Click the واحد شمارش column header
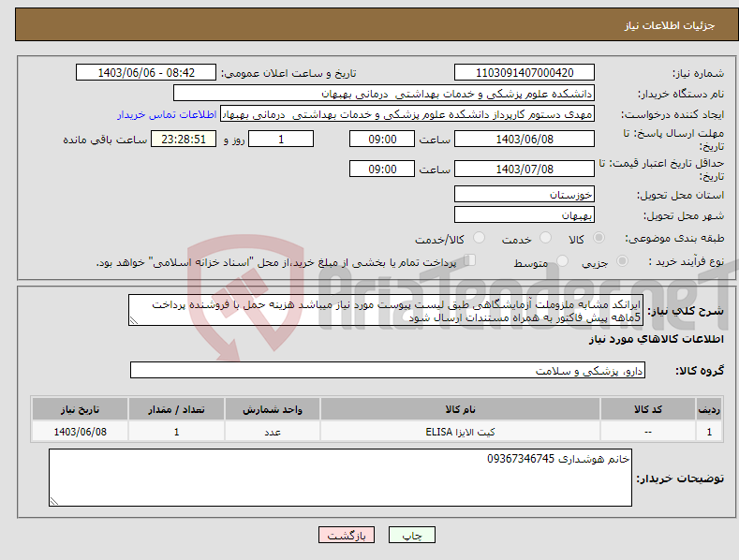Viewport: 739px width, 560px height. [x=273, y=409]
